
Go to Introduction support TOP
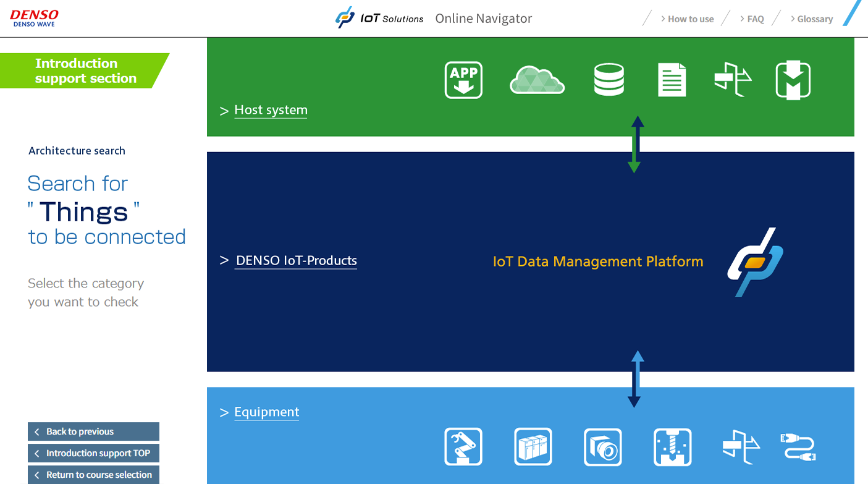(93, 453)
